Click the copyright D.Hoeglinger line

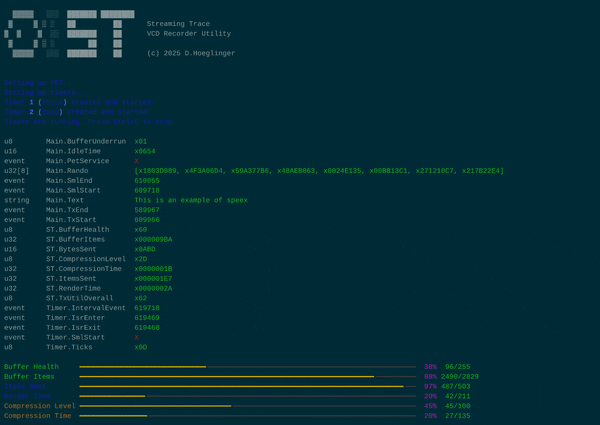coord(190,53)
